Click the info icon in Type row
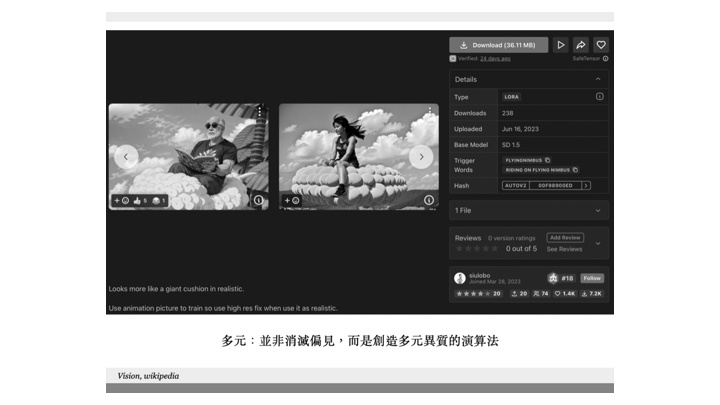Screen dimensions: 720x405 pos(599,96)
